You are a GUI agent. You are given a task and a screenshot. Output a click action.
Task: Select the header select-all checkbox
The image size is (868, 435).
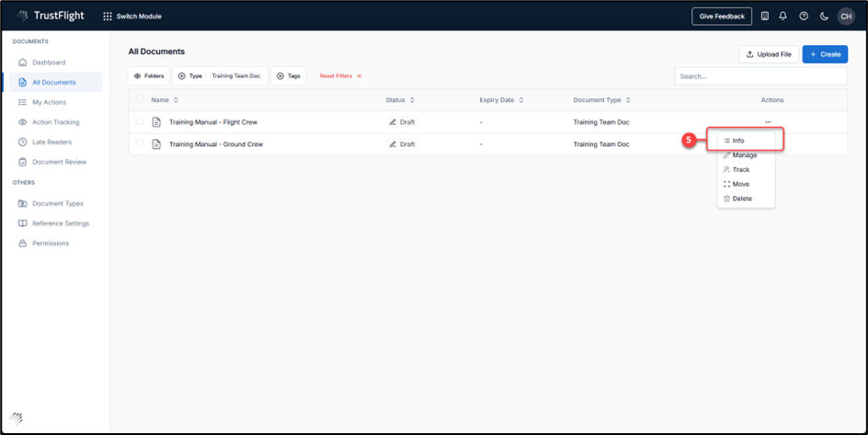(x=140, y=99)
